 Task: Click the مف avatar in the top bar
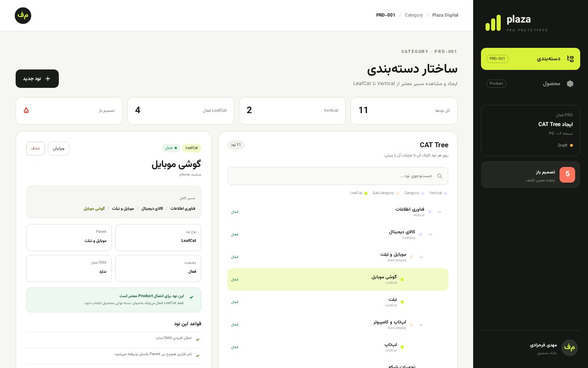(23, 16)
